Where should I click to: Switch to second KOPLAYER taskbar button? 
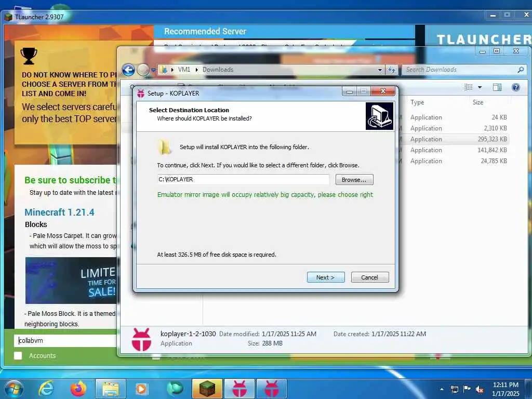click(272, 389)
